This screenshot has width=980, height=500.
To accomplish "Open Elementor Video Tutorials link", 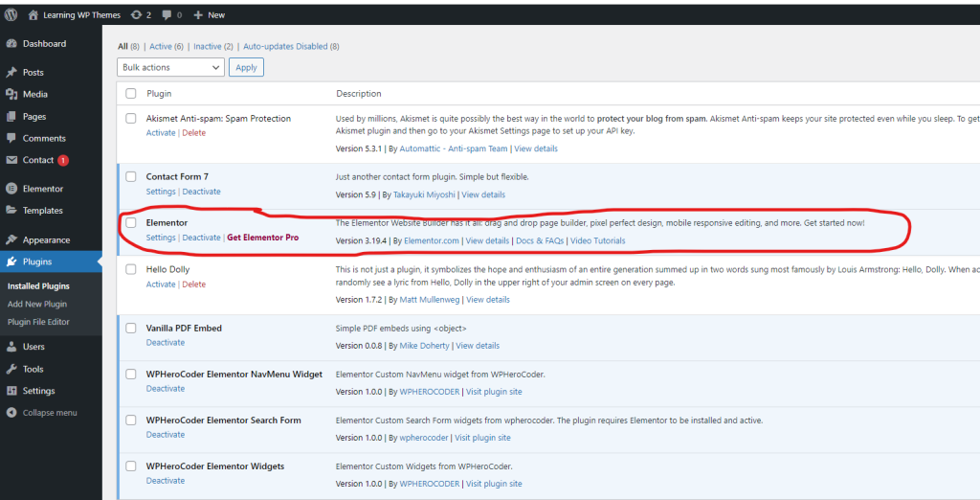I will 597,241.
